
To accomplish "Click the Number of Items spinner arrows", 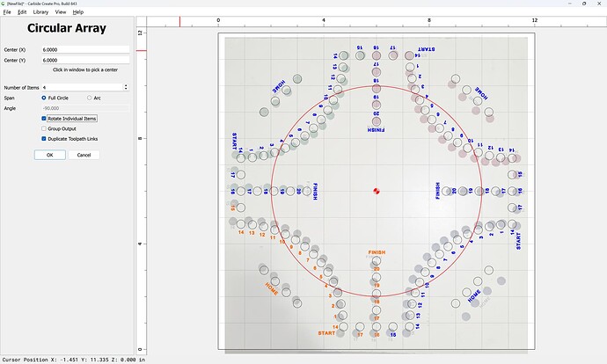I will coord(126,87).
